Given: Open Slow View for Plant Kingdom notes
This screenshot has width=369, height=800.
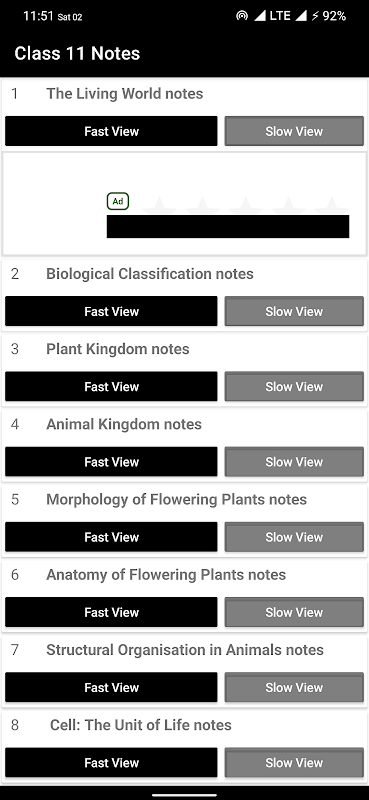Looking at the screenshot, I should tap(294, 387).
